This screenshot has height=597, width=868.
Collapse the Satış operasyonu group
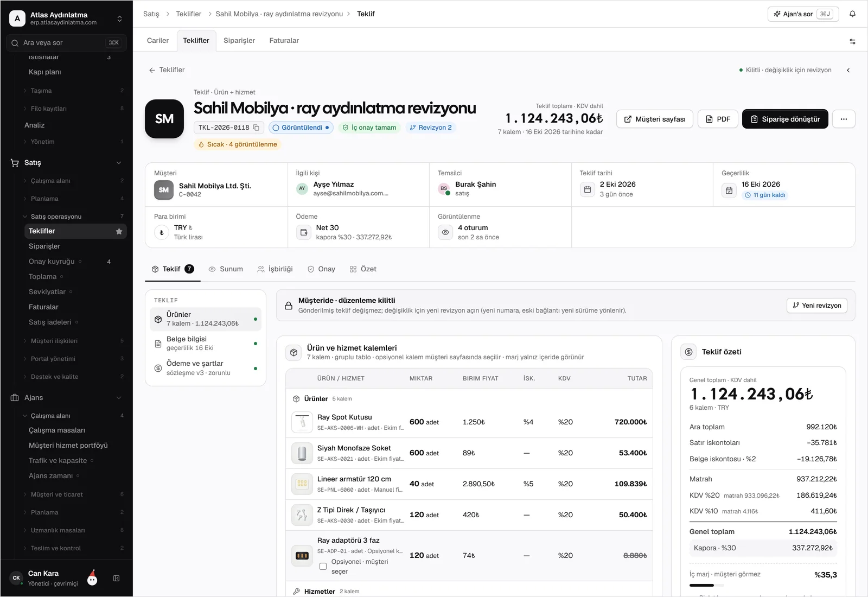[25, 217]
